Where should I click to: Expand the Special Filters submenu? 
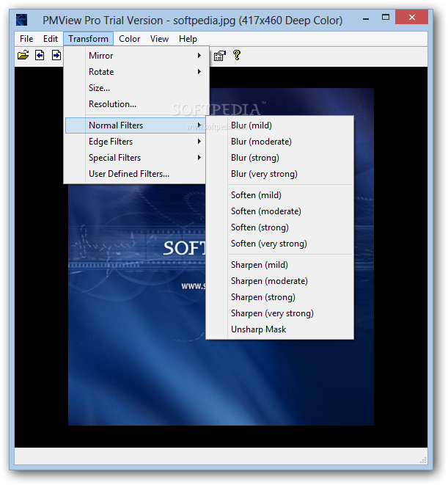(136, 158)
